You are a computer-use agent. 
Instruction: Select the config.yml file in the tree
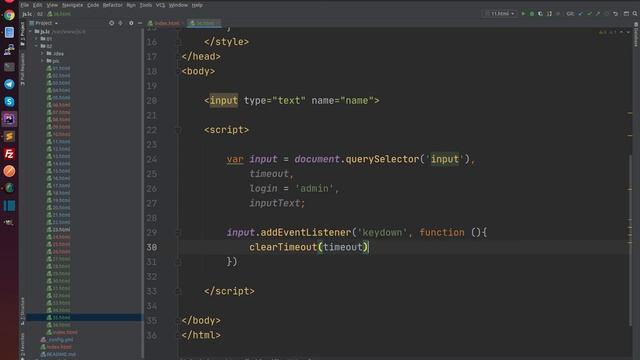point(58,340)
